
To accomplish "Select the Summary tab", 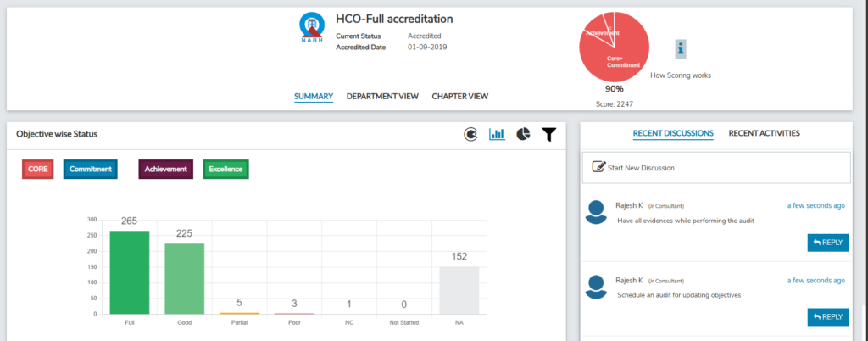I will click(x=314, y=96).
